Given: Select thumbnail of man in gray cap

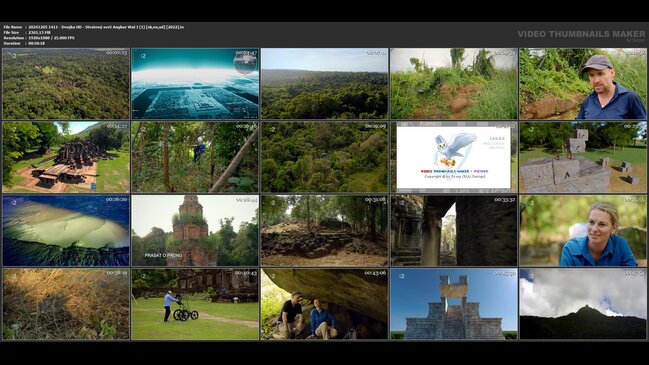Looking at the screenshot, I should [583, 84].
